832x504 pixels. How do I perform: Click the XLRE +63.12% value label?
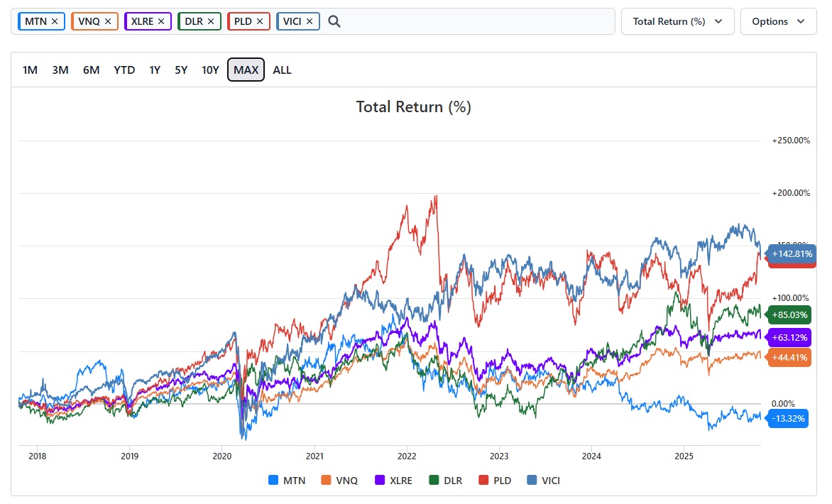point(789,336)
